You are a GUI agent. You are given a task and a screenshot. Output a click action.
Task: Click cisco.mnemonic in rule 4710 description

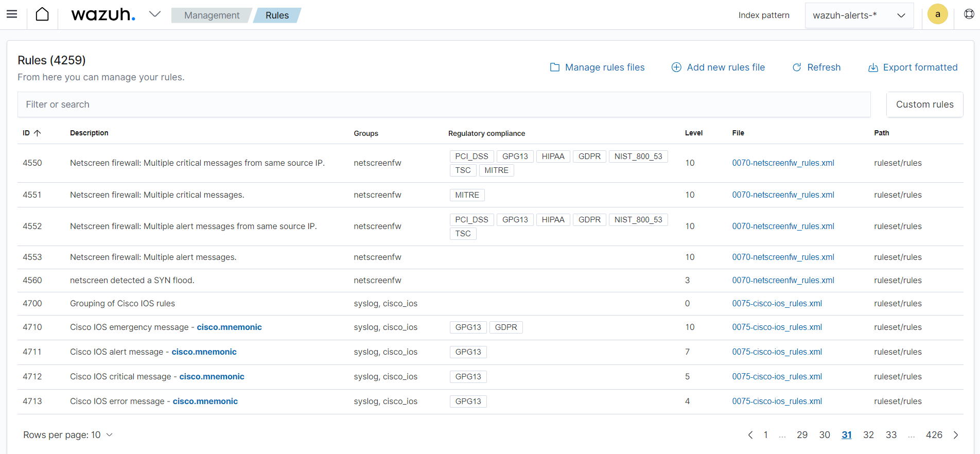point(229,327)
